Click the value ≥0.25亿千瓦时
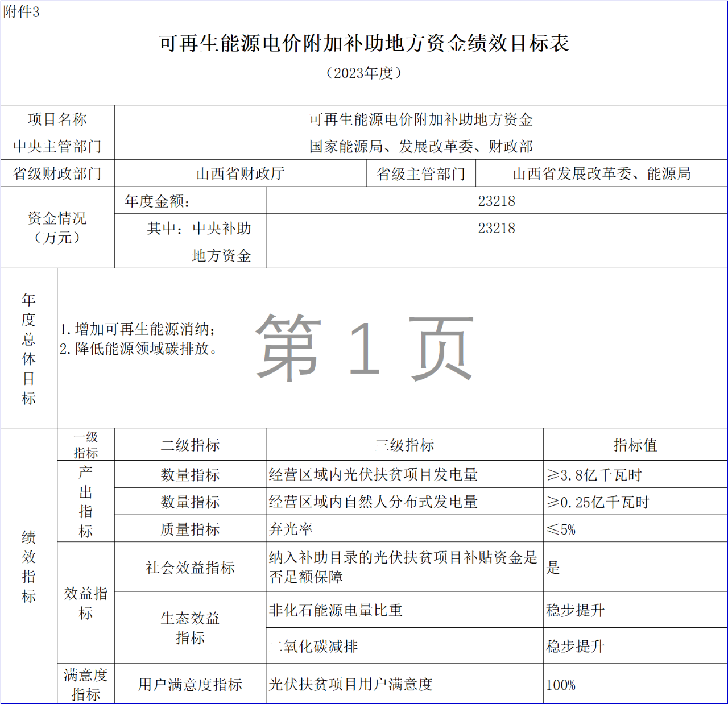 (x=635, y=502)
